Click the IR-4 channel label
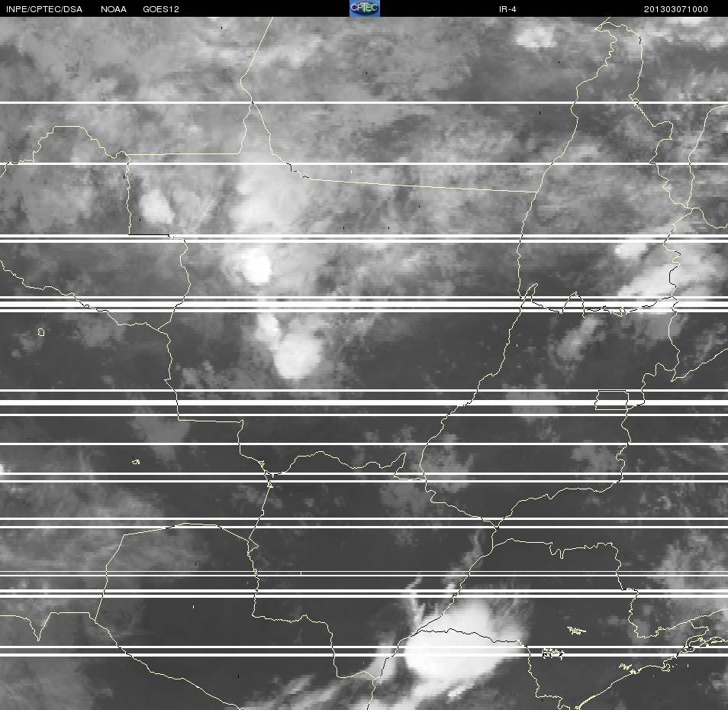The height and width of the screenshot is (710, 728). (x=507, y=9)
